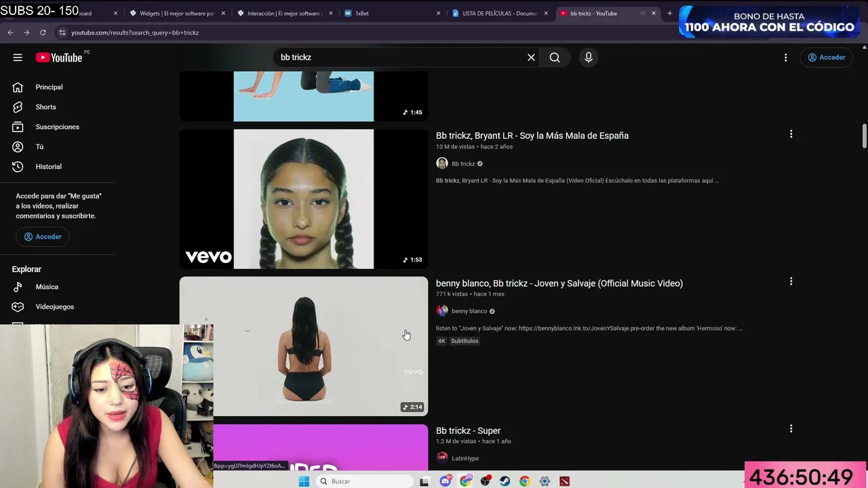
Task: Open the LatinHype channel name link
Action: tap(465, 459)
